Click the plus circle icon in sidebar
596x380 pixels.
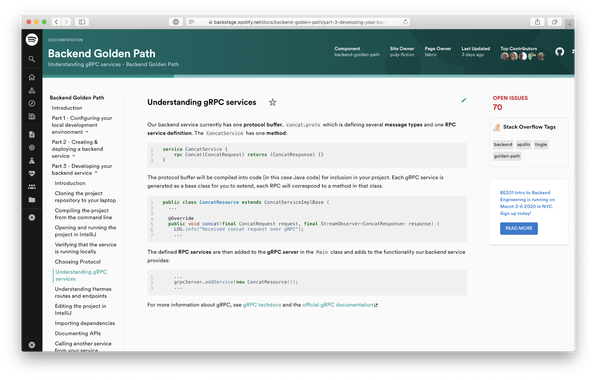pos(32,217)
